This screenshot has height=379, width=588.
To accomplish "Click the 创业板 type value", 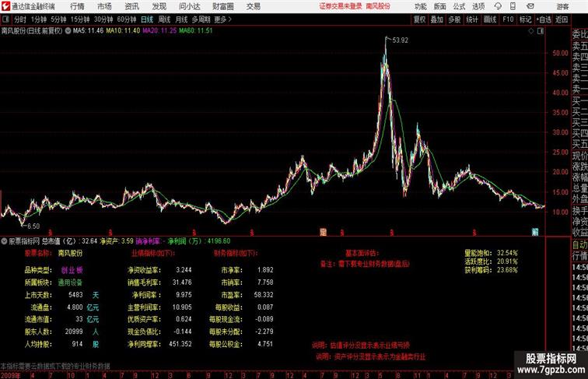I will [72, 270].
